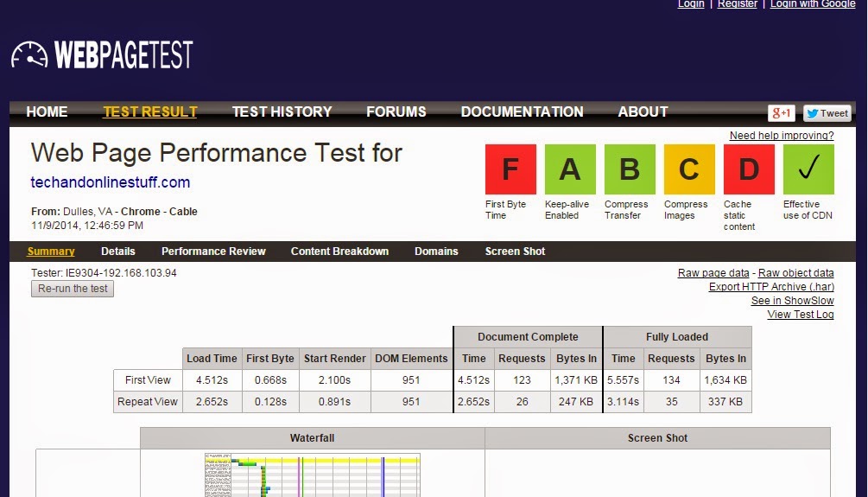The image size is (868, 497).
Task: Click the Document Complete column header
Action: tap(528, 337)
